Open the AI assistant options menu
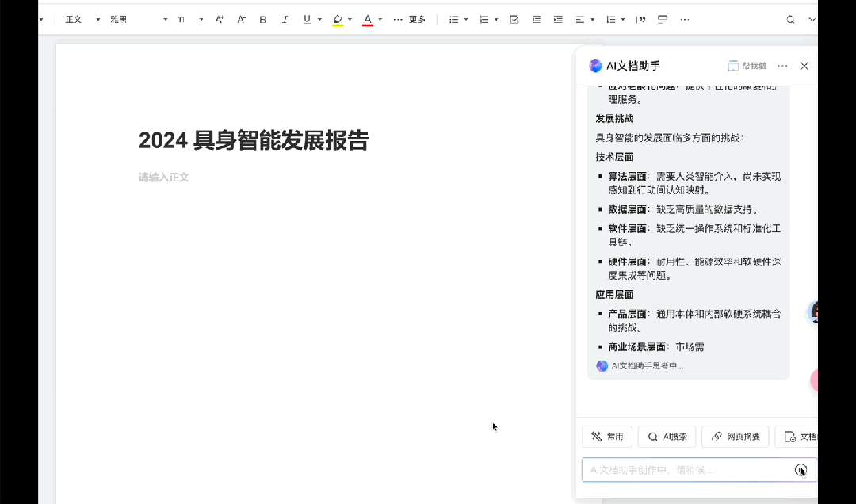Image resolution: width=856 pixels, height=504 pixels. tap(781, 66)
